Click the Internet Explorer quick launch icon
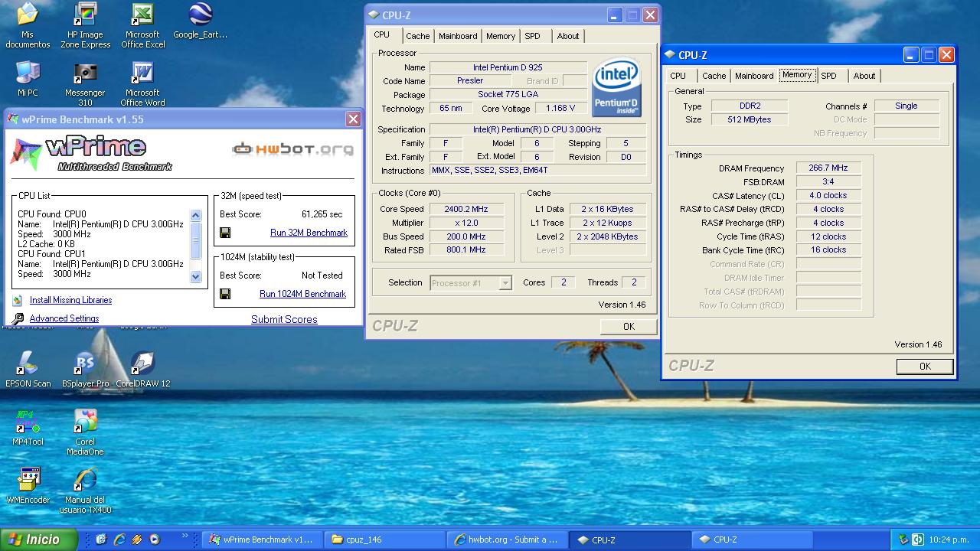980x551 pixels. [119, 540]
